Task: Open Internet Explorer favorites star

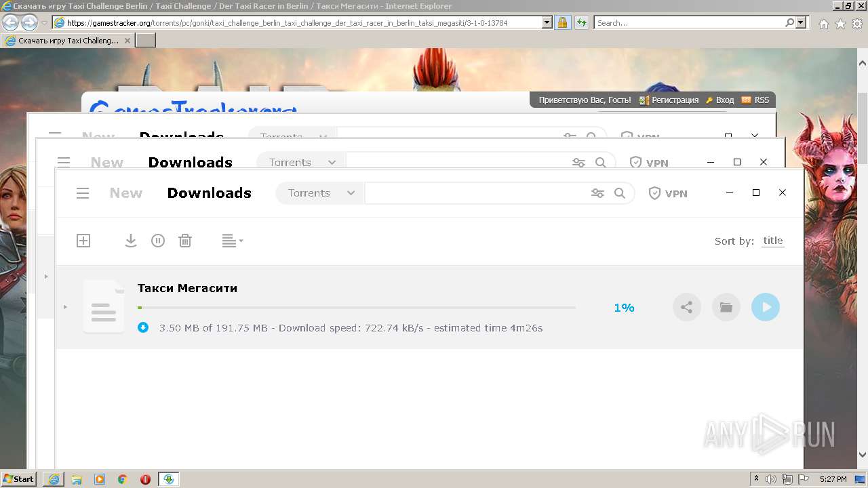Action: coord(841,24)
